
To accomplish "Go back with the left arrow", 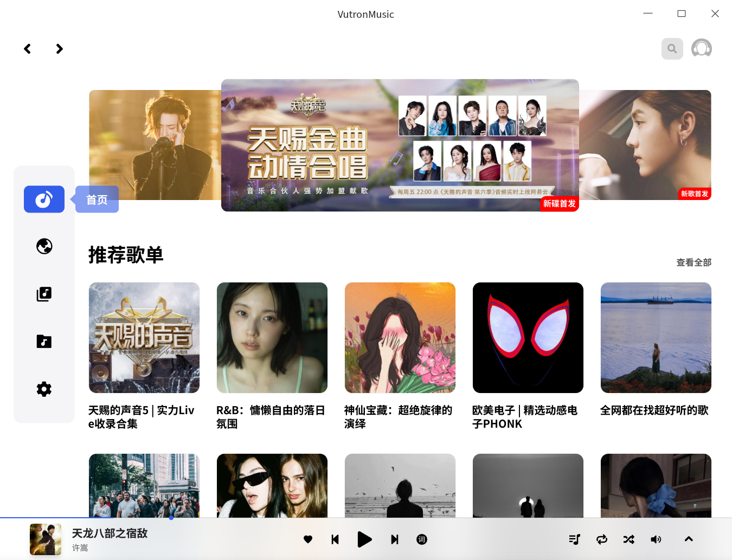I will tap(28, 49).
